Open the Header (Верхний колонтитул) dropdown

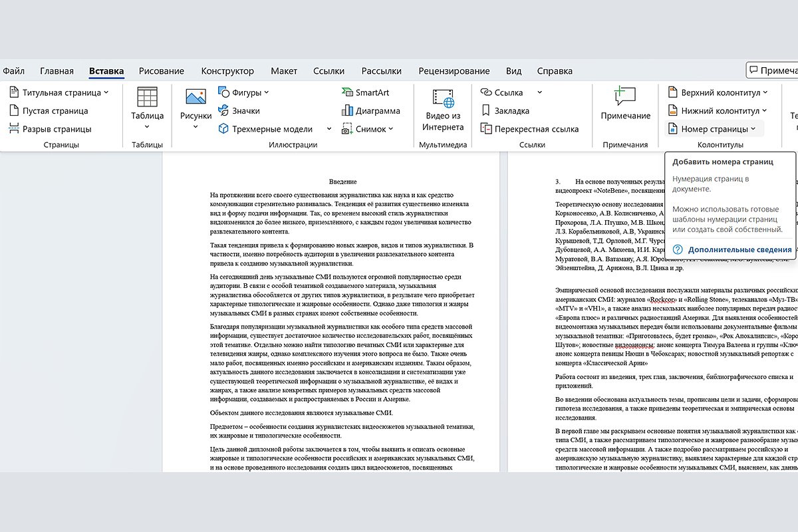coord(717,92)
